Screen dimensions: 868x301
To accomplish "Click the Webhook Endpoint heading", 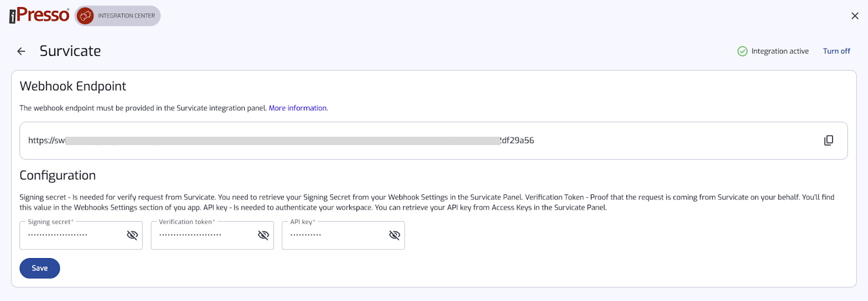I will pyautogui.click(x=73, y=86).
